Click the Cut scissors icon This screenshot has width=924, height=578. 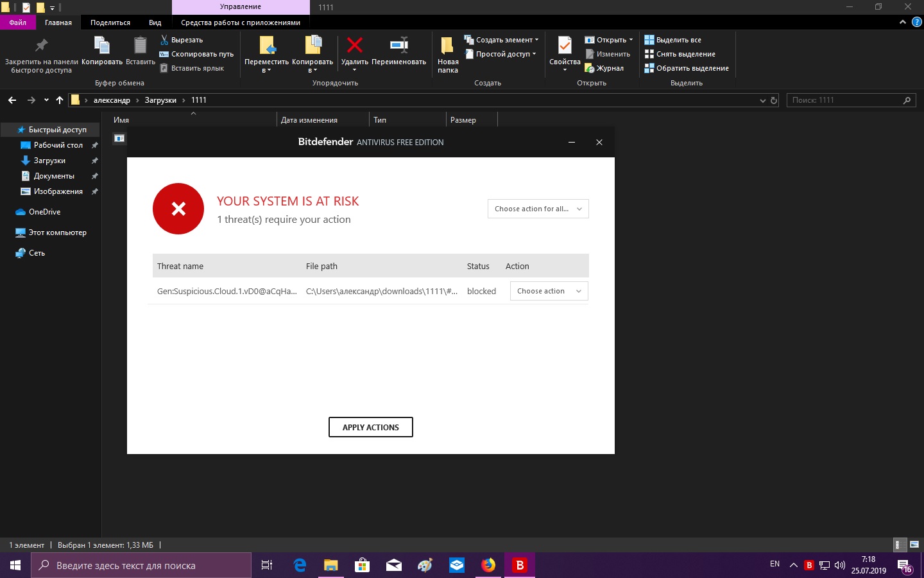(164, 40)
